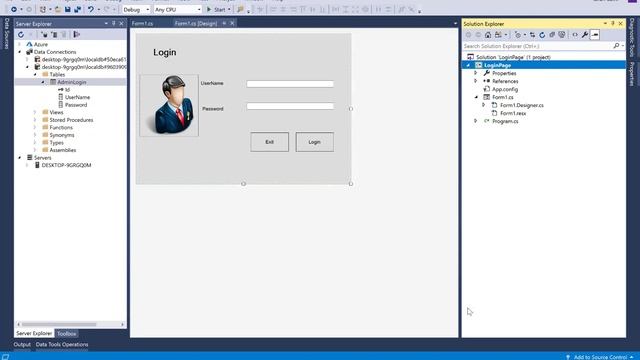The width and height of the screenshot is (640, 360).
Task: Select the Id column in AdminLogin
Action: (x=67, y=89)
